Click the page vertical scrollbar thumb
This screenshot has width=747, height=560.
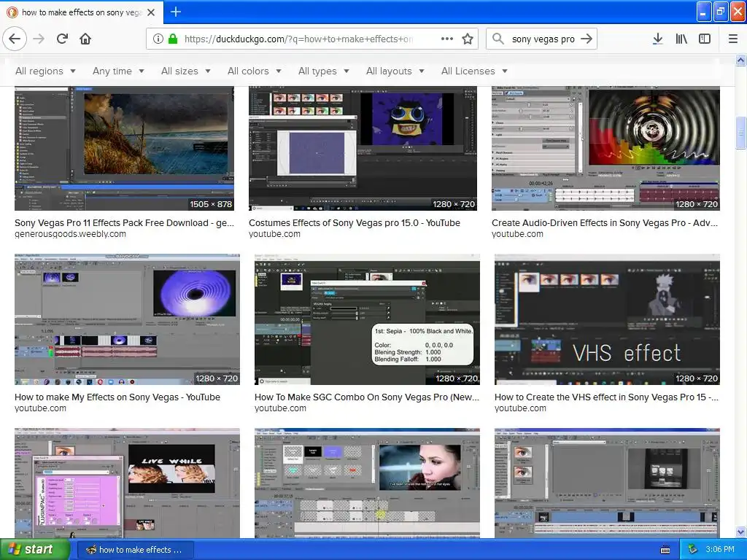[x=740, y=133]
